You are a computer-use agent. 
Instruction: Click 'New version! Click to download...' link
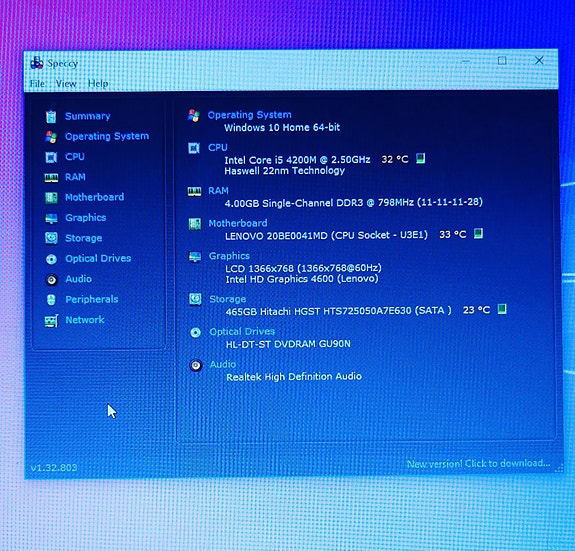coord(478,464)
